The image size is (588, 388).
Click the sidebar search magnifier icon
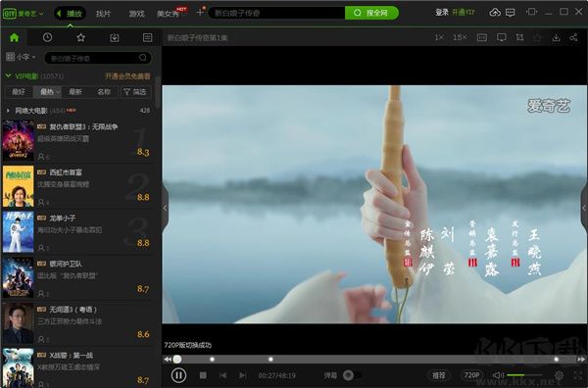click(143, 58)
